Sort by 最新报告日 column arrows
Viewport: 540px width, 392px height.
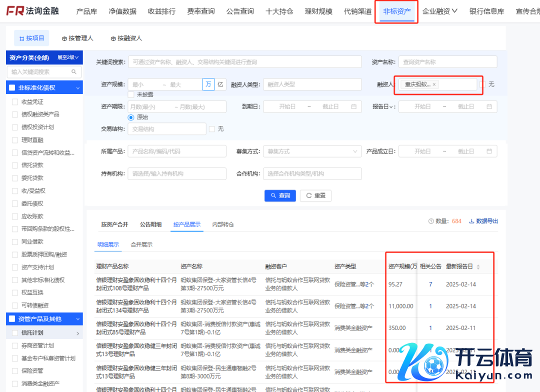click(x=478, y=266)
